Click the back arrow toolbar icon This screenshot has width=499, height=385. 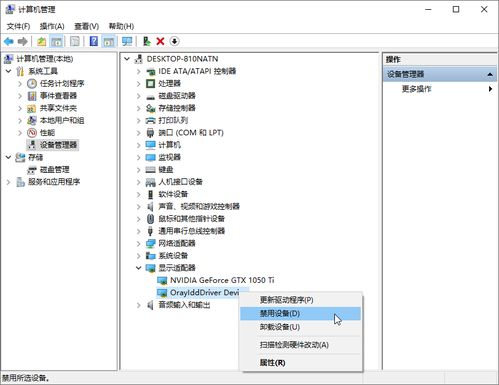pyautogui.click(x=9, y=41)
